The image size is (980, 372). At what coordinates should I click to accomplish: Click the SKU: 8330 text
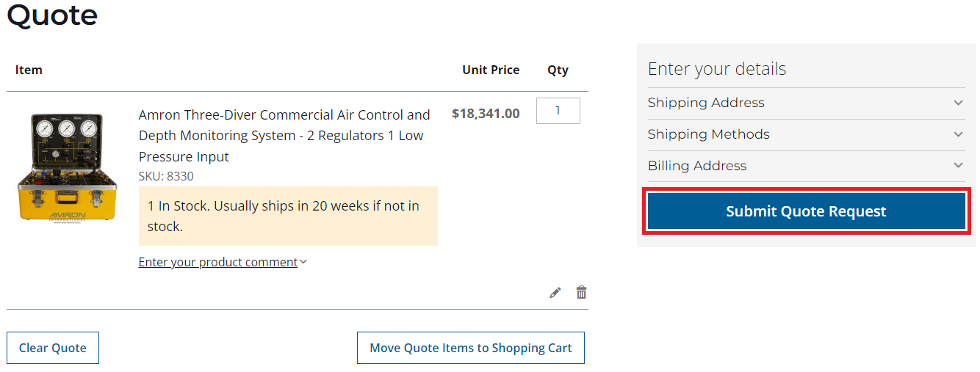pos(166,177)
